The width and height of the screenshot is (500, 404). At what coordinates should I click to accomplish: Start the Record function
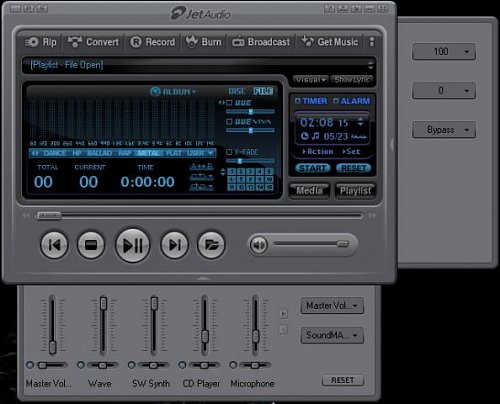[x=152, y=42]
